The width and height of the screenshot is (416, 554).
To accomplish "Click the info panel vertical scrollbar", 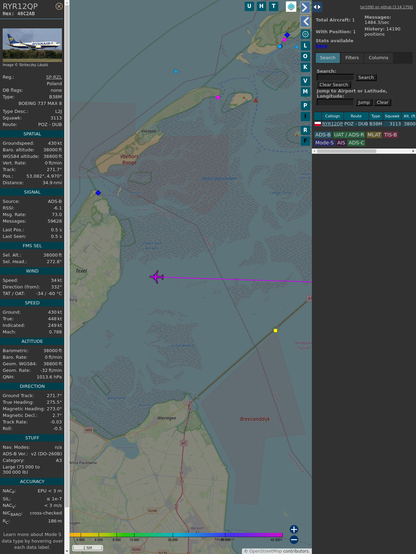I will coord(67,277).
